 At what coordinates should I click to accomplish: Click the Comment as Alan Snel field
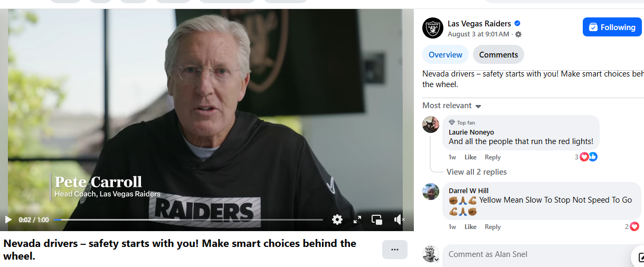click(537, 254)
